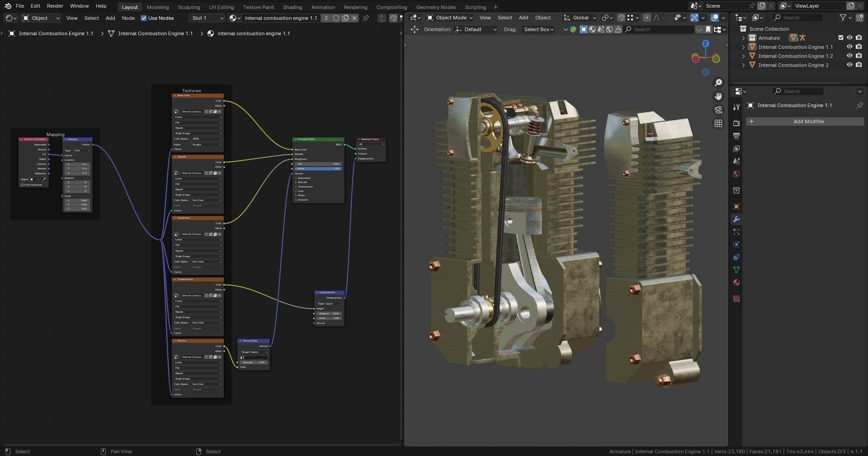Click the outliner search field
868x456 pixels.
(x=797, y=18)
